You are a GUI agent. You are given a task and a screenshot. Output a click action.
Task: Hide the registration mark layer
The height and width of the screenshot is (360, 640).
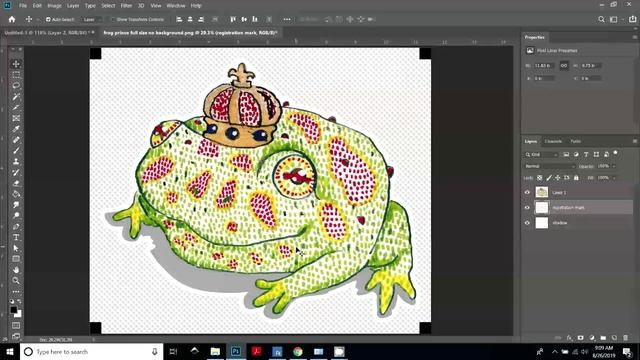tap(527, 208)
